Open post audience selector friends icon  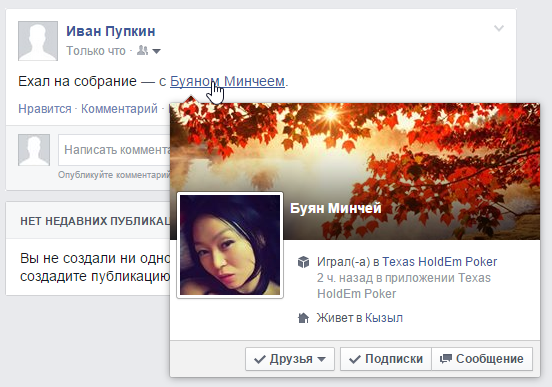click(x=143, y=50)
